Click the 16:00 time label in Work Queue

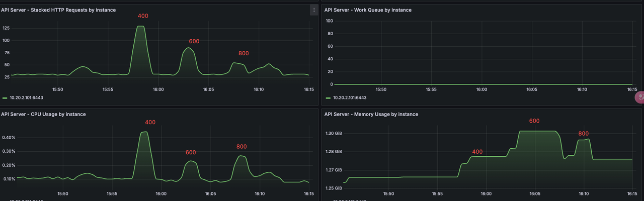481,89
